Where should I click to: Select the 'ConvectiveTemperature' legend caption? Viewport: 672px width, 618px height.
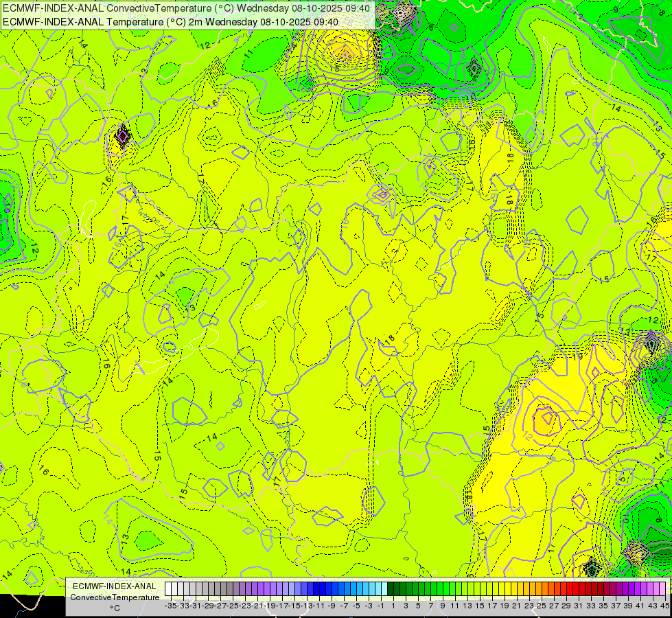pyautogui.click(x=115, y=597)
